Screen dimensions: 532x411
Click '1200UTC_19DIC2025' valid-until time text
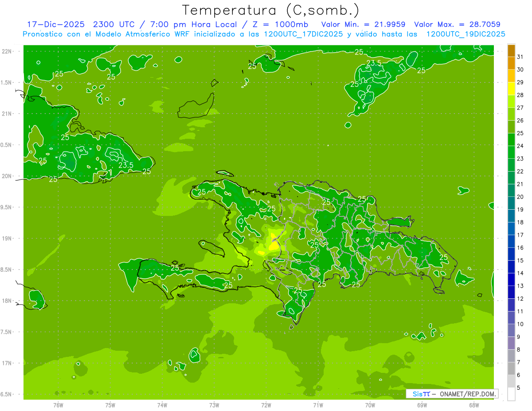[x=465, y=34]
